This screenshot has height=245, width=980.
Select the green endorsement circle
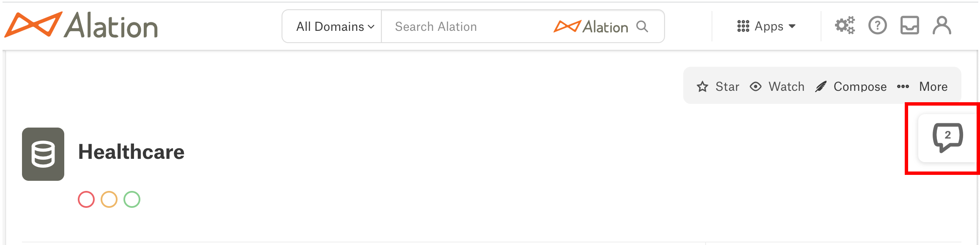(132, 199)
